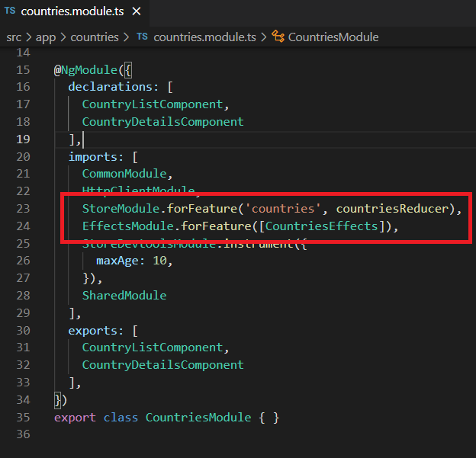
Task: Select the countries.module.ts editor tab
Action: [73, 12]
